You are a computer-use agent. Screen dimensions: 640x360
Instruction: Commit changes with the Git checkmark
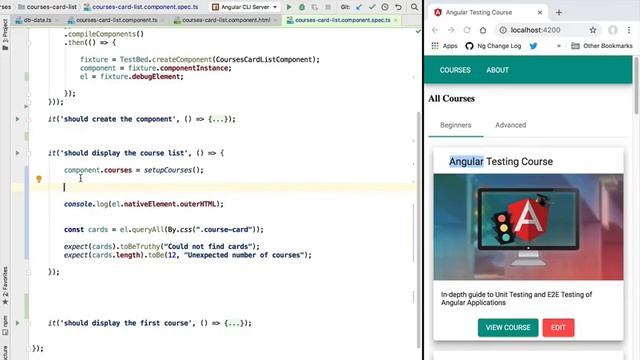[x=372, y=7]
